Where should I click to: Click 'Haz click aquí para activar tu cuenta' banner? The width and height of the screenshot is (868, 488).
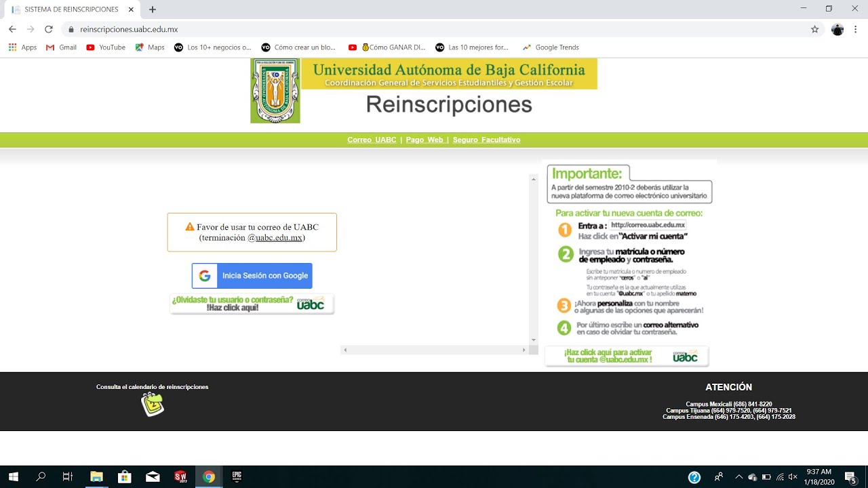coord(627,357)
